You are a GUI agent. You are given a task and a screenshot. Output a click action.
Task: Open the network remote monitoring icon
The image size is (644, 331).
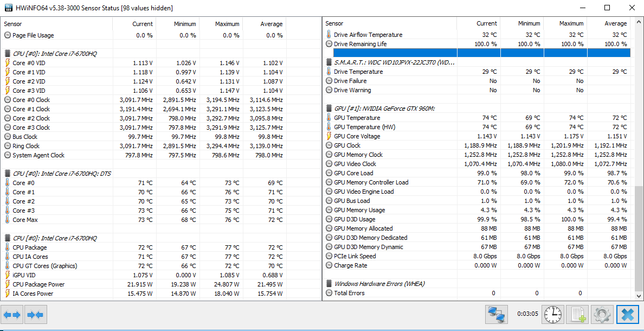pos(497,315)
